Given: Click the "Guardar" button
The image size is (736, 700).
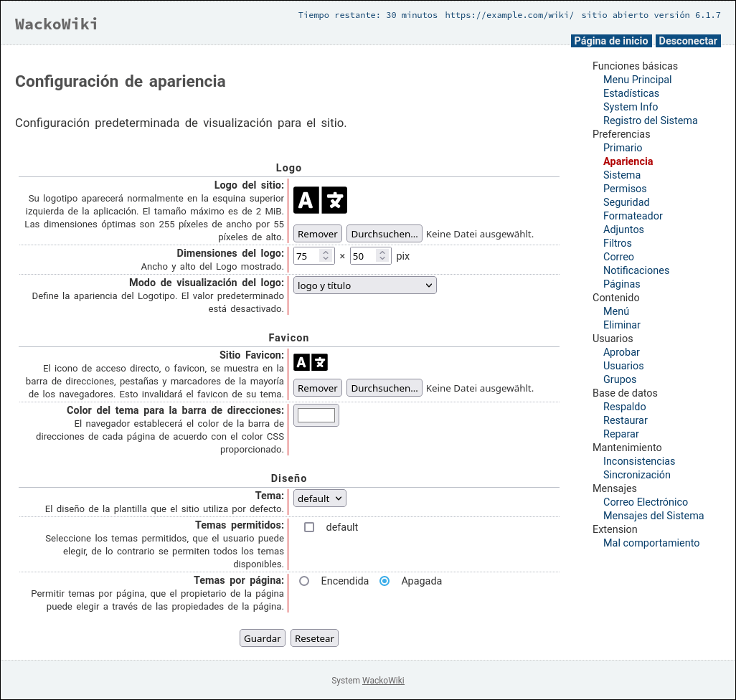Looking at the screenshot, I should 262,638.
